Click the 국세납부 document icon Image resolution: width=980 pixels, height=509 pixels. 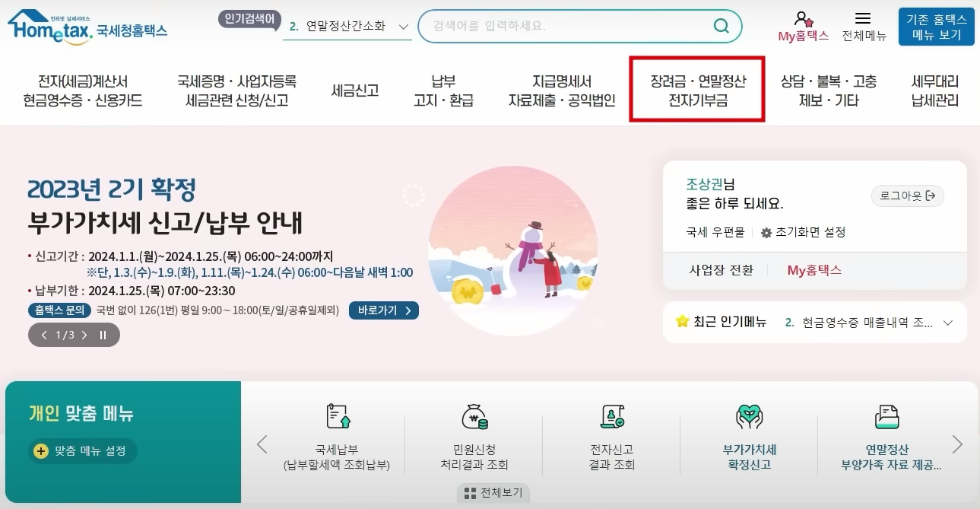pos(337,418)
